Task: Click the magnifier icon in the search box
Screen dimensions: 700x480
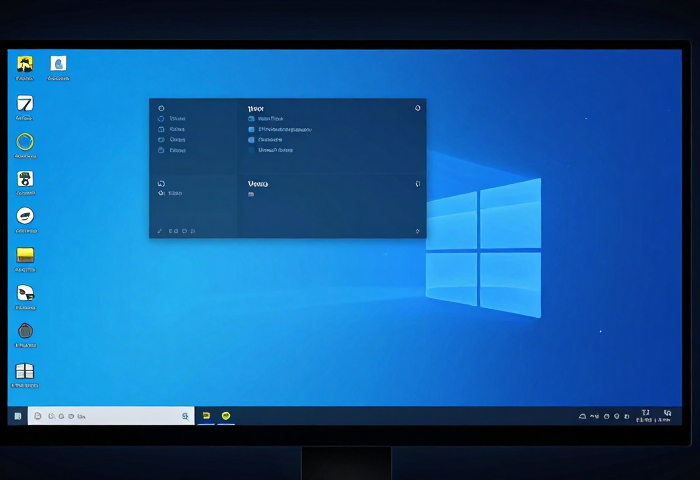Action: click(185, 416)
